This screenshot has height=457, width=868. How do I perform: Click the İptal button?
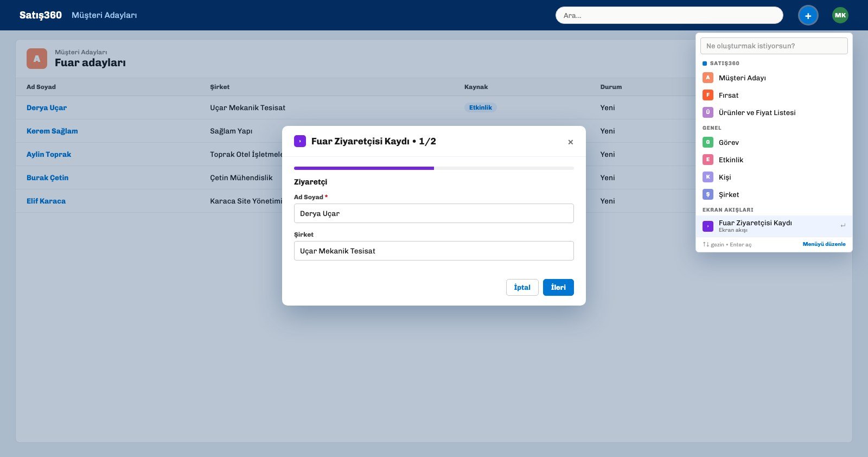(x=522, y=287)
